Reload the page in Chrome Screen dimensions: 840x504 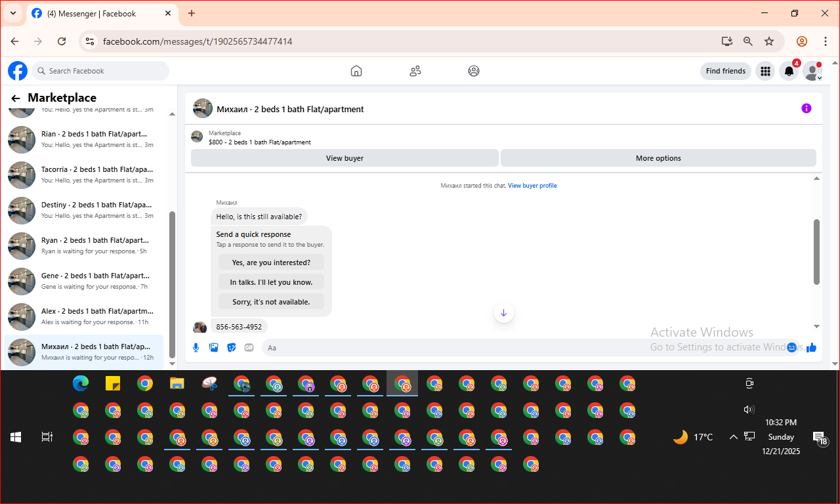point(62,41)
